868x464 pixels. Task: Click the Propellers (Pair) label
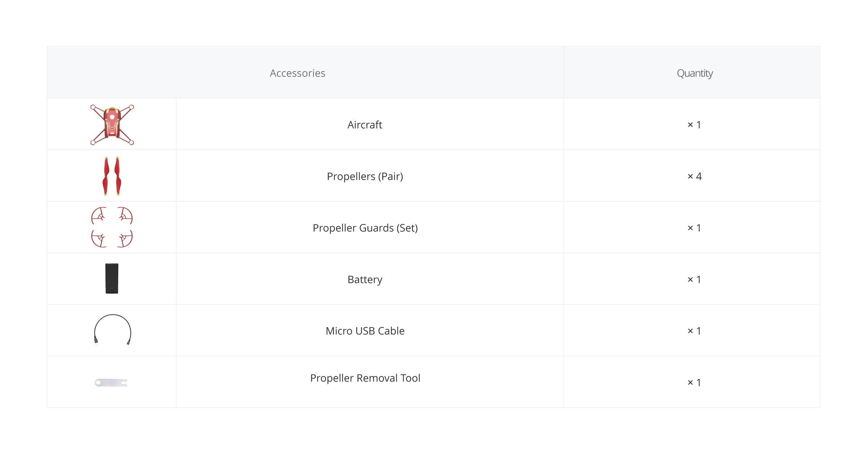(365, 176)
